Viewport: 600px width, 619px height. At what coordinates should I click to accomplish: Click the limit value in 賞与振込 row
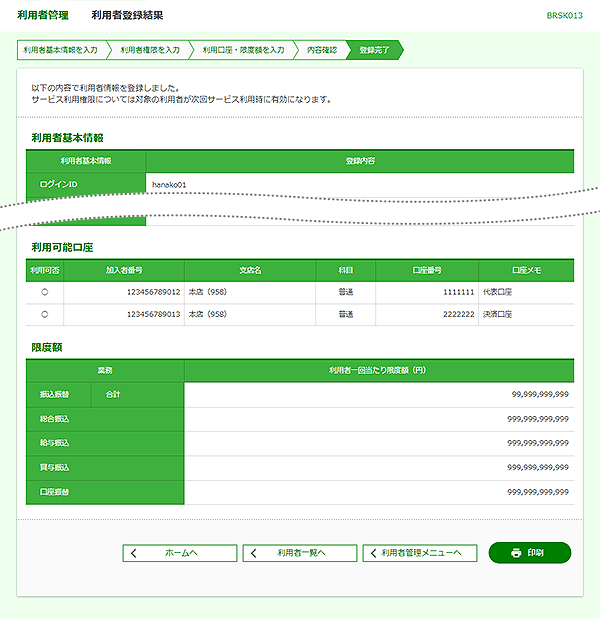538,467
